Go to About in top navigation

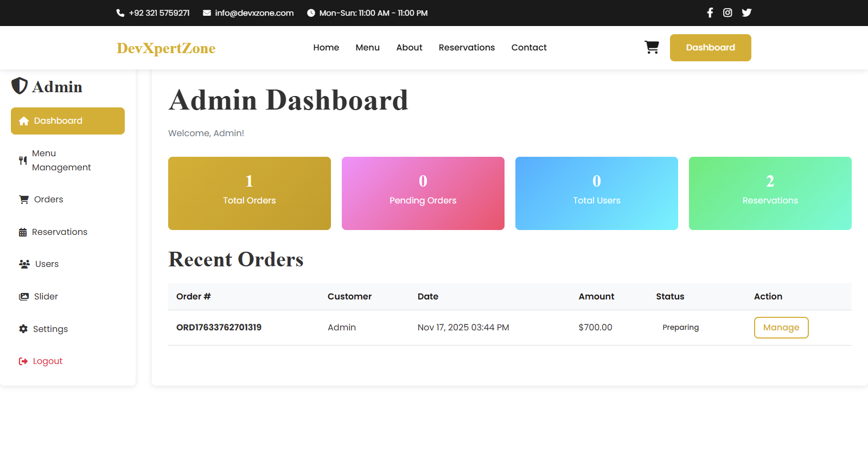[409, 48]
